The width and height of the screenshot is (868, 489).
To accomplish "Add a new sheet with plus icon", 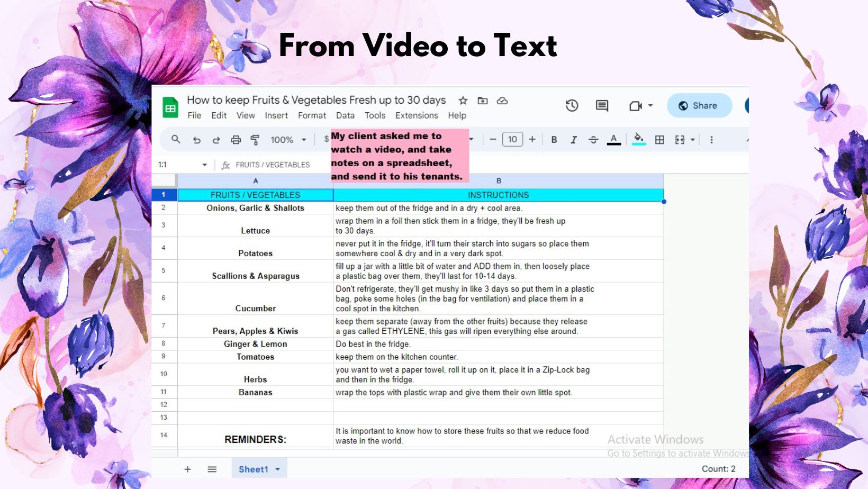I will tap(187, 469).
